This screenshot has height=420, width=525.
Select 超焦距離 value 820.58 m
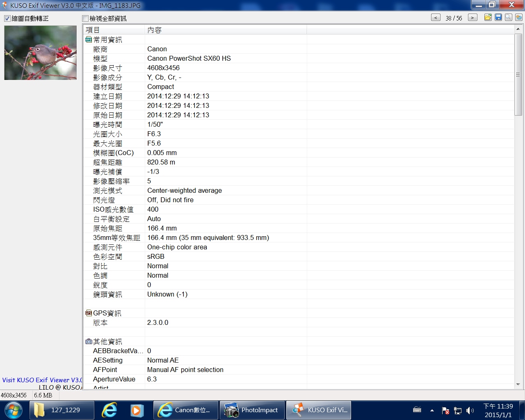point(161,162)
